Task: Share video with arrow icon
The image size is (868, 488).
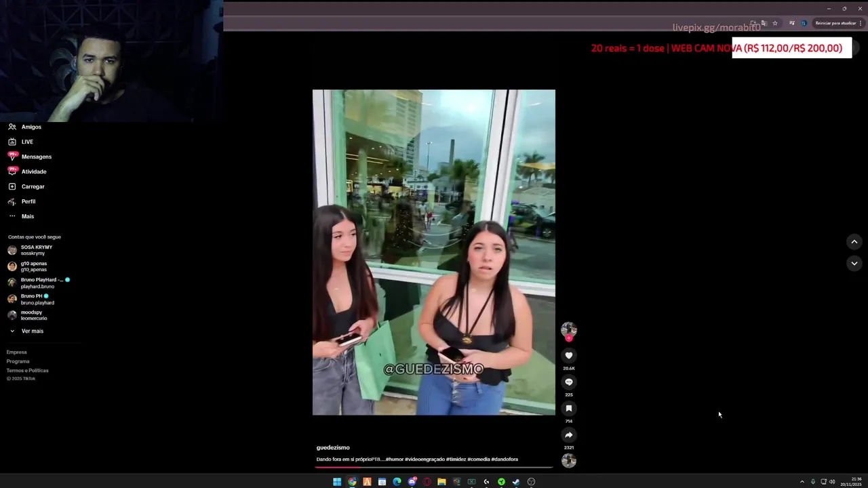Action: [569, 434]
